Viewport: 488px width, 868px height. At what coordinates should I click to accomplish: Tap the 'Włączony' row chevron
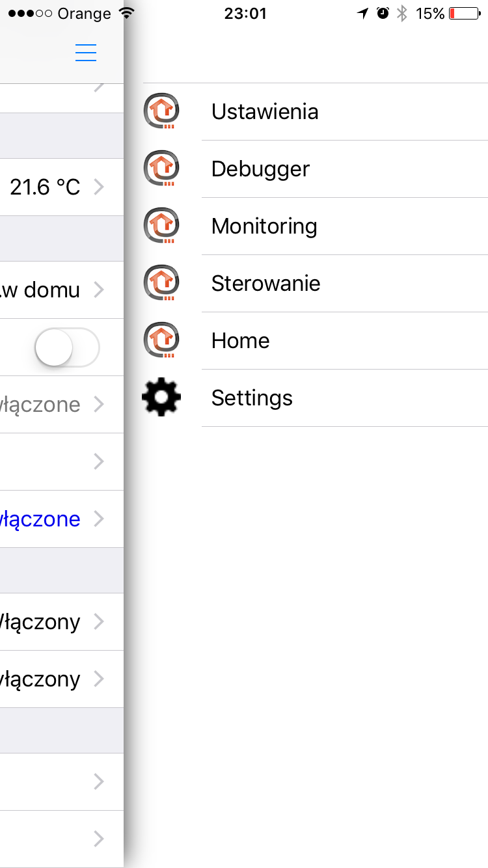99,621
